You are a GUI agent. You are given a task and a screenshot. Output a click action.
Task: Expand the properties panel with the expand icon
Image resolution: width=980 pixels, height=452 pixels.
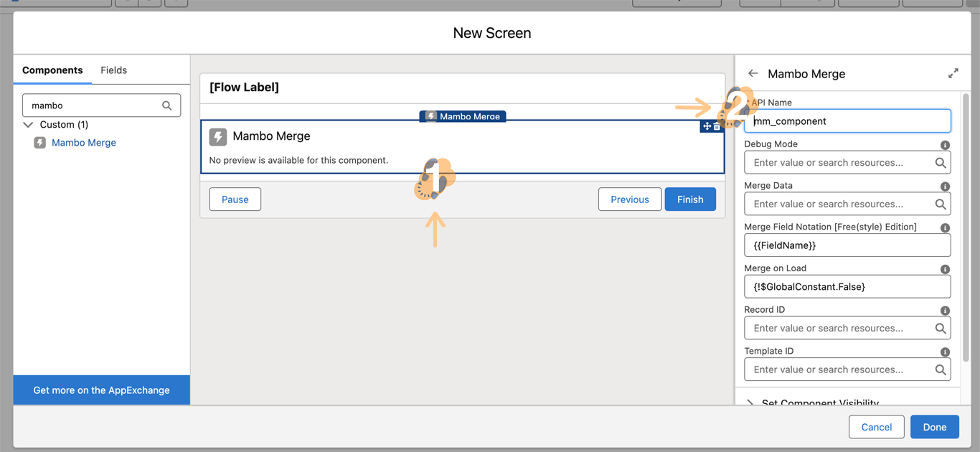(x=953, y=73)
